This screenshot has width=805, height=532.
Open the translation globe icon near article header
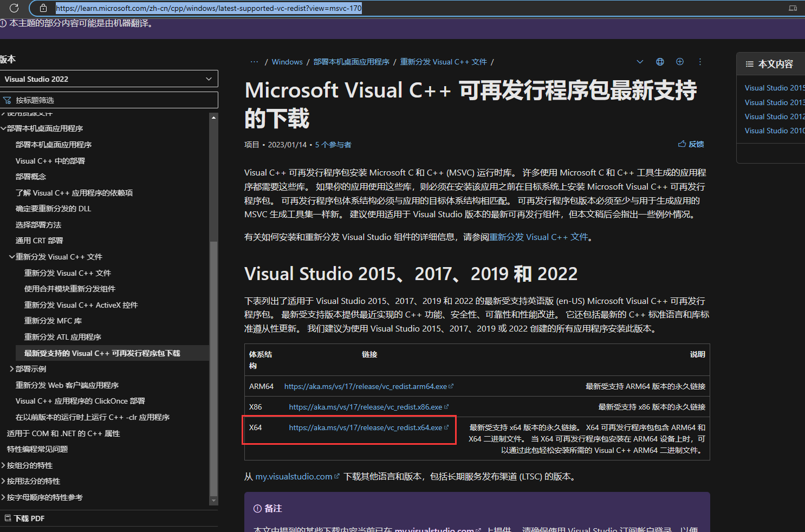pos(660,62)
